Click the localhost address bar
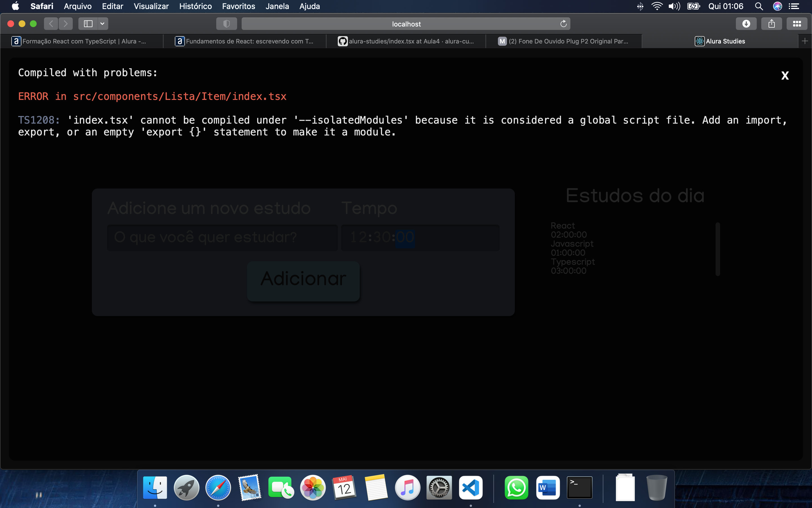812x508 pixels. point(406,24)
